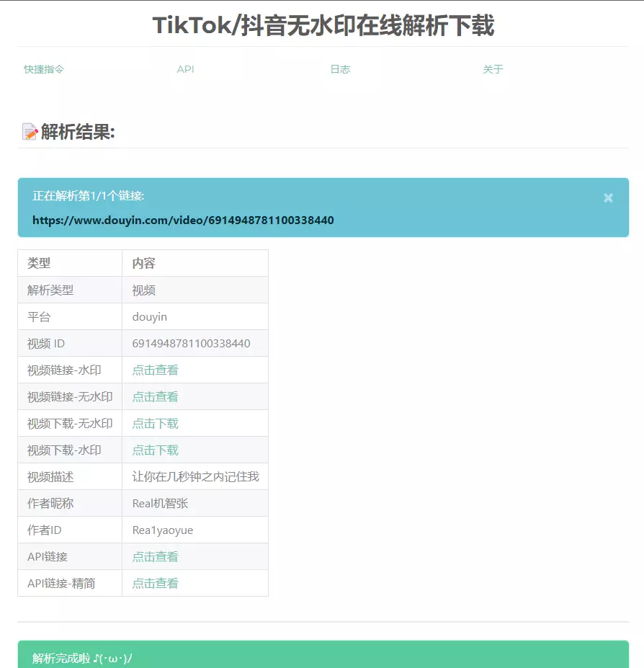Open 点击查看 in the API链接-精简 row
644x668 pixels.
[x=155, y=583]
